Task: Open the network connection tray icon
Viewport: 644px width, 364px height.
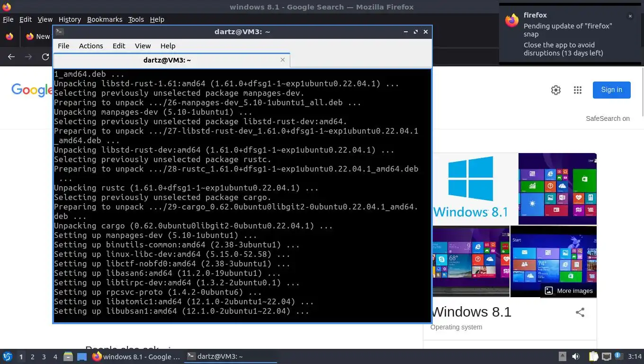Action: 607,356
